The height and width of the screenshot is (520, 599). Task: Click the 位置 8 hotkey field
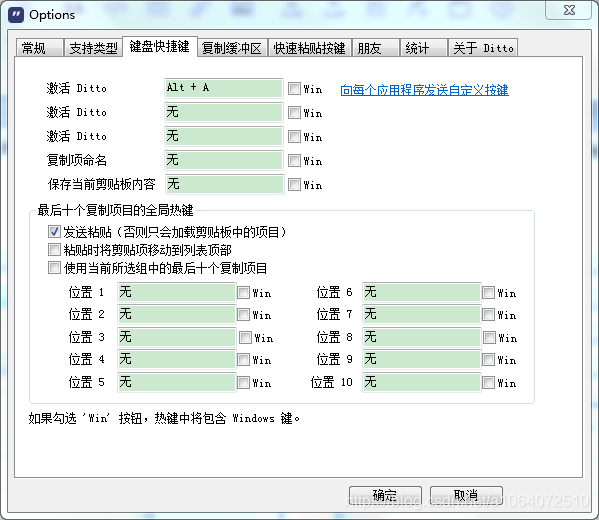421,337
